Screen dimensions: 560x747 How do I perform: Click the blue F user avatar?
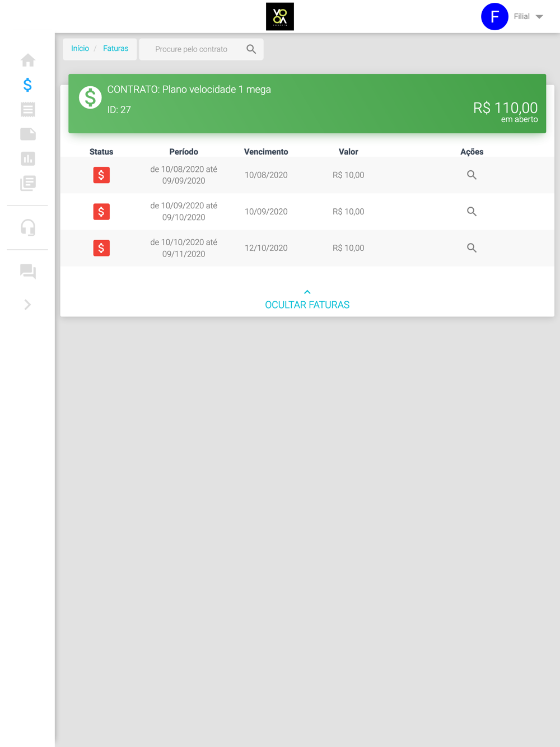[x=494, y=16]
